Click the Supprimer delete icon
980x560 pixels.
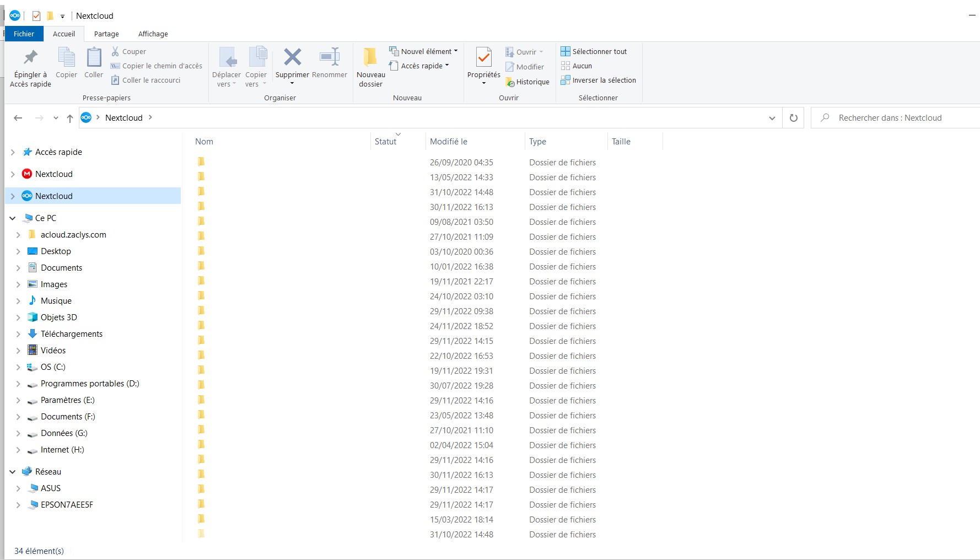point(292,57)
